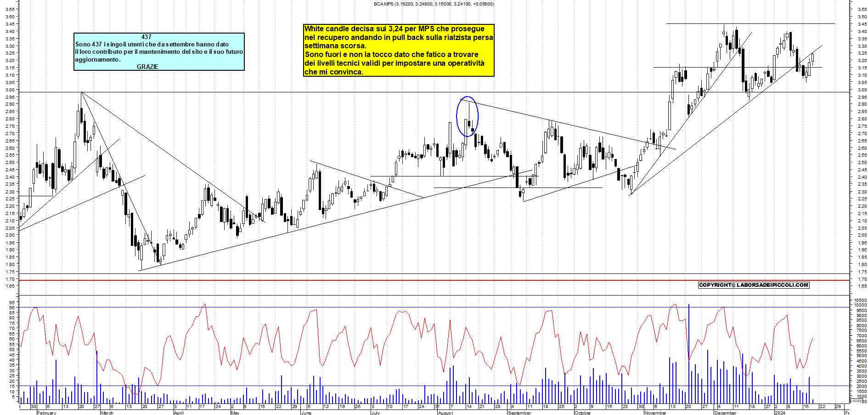Click the 'June' month label on the time axis
The height and width of the screenshot is (415, 868).
point(306,413)
